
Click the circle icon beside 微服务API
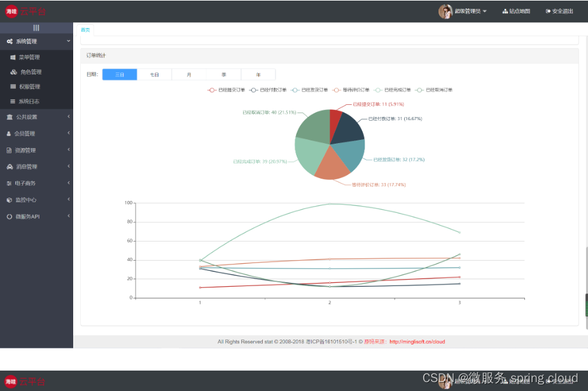tap(10, 216)
